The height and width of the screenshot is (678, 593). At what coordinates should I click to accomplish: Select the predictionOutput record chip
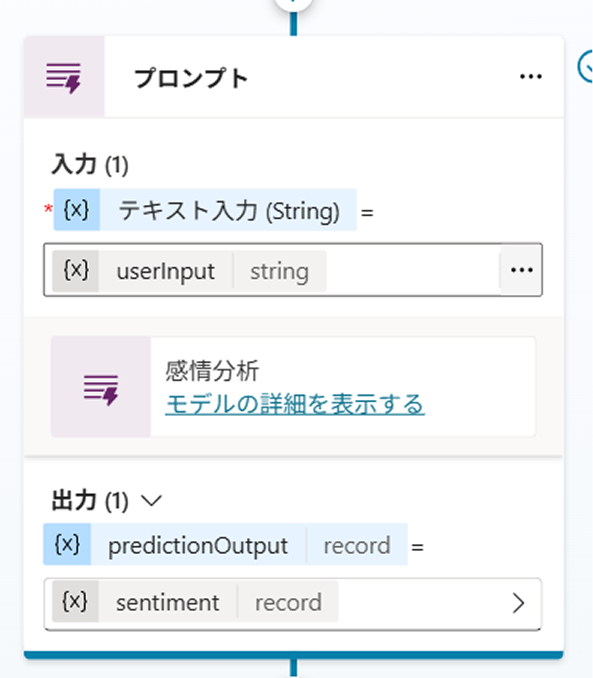[x=225, y=544]
